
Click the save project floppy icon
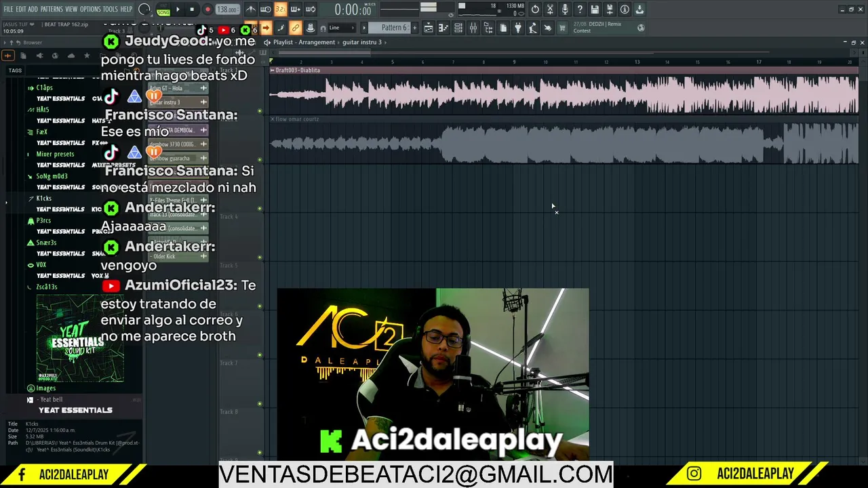tap(595, 9)
